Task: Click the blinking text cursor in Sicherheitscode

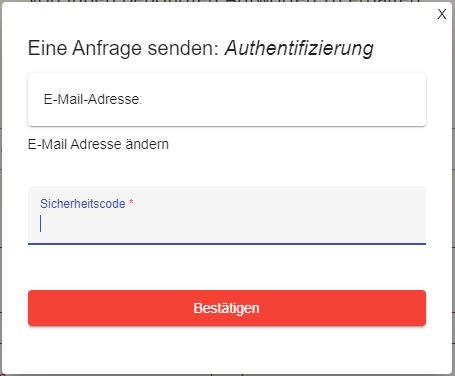Action: click(x=40, y=223)
